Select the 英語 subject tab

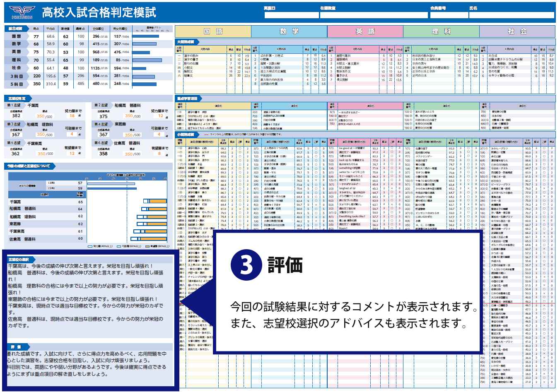[x=365, y=31]
